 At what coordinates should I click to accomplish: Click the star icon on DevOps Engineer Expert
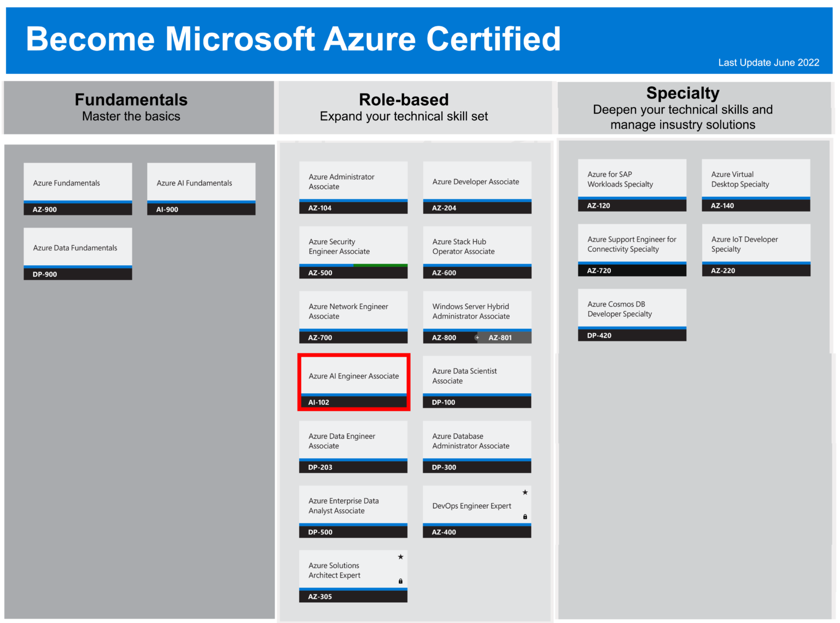tap(524, 492)
